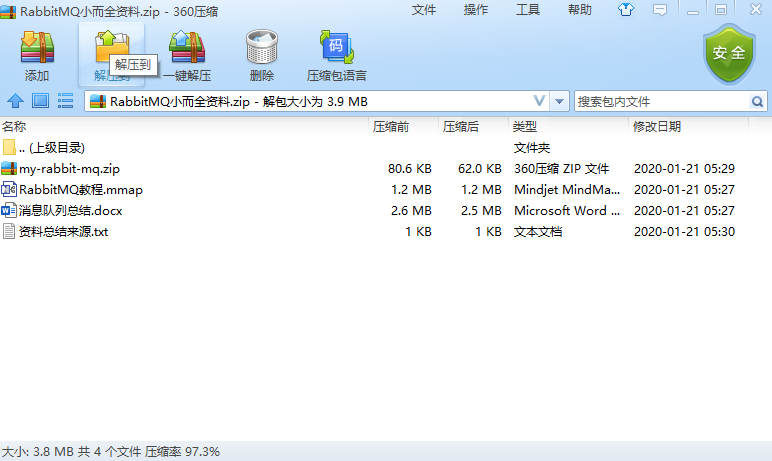Click the Mindjet MindMa... type cell
This screenshot has width=772, height=461.
pyautogui.click(x=567, y=190)
